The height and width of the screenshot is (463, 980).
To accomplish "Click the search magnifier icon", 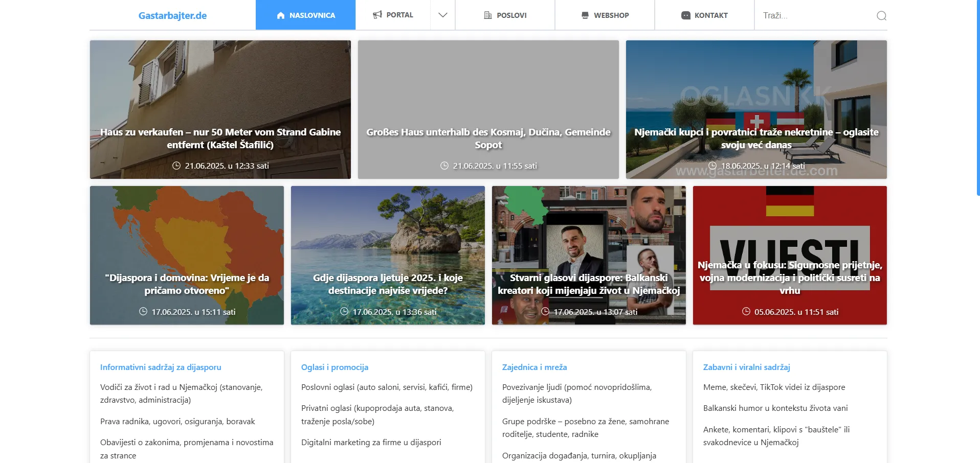I will click(x=881, y=16).
